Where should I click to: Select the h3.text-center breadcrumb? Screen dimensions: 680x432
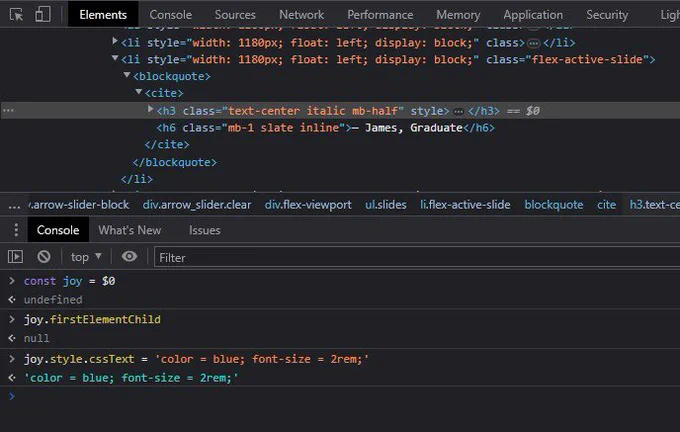pos(654,205)
